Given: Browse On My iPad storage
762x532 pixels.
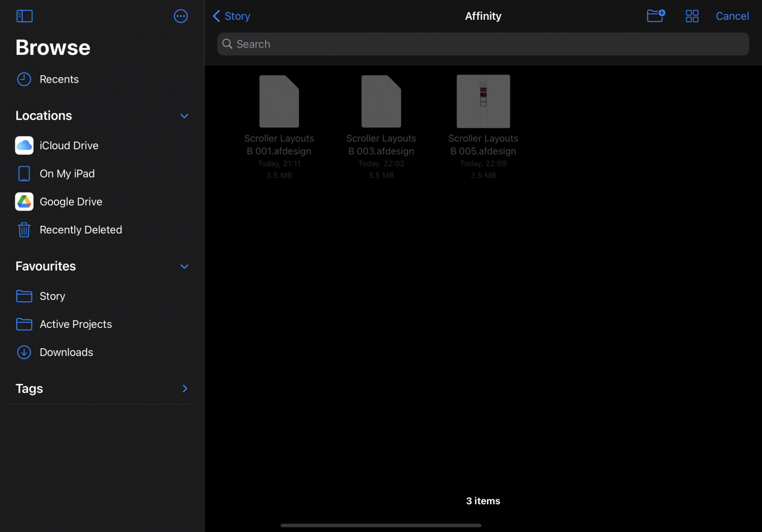Looking at the screenshot, I should 67,174.
